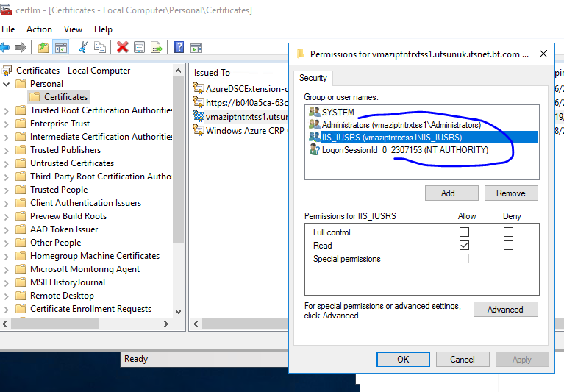Click the Export List toolbar icon

click(x=157, y=47)
